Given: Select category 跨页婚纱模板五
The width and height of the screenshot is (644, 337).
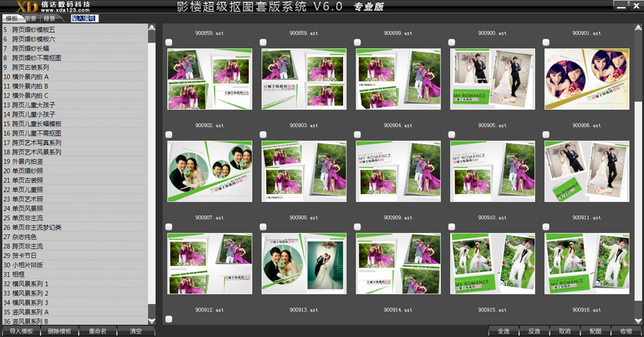Looking at the screenshot, I should point(75,30).
